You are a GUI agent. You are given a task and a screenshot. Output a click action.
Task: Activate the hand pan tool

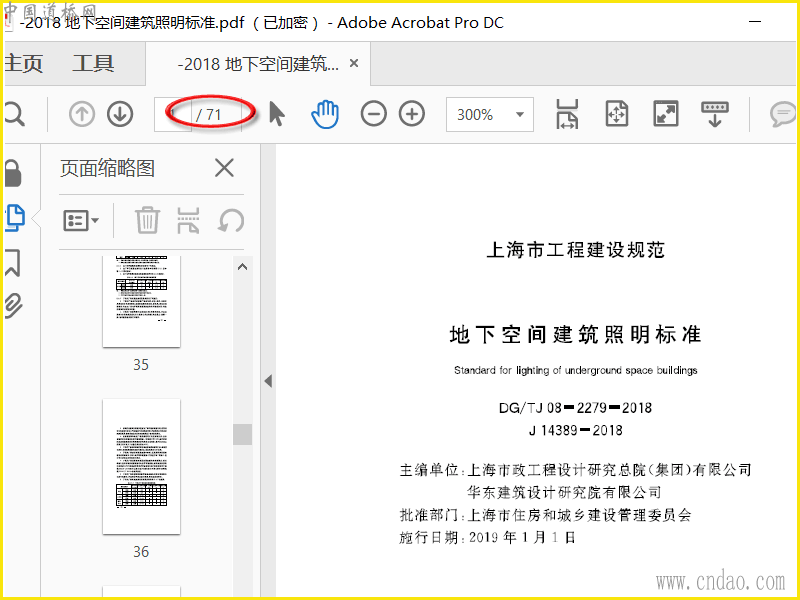[x=325, y=114]
